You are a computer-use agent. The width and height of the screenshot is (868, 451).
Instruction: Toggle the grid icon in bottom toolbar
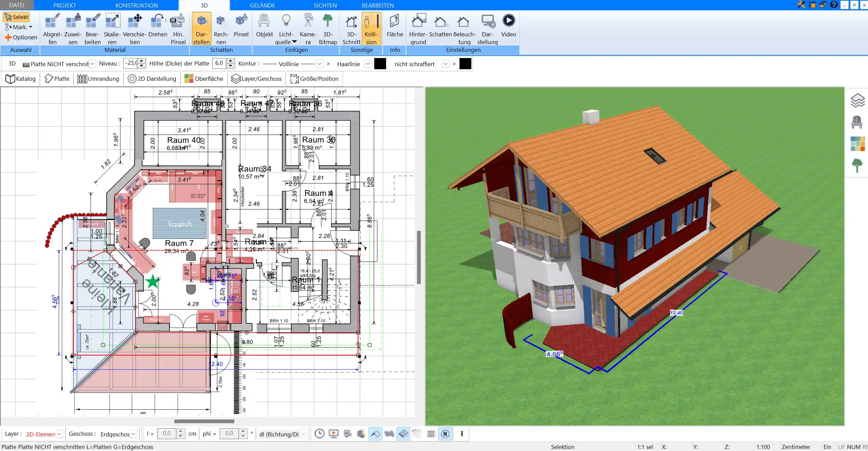(x=431, y=434)
